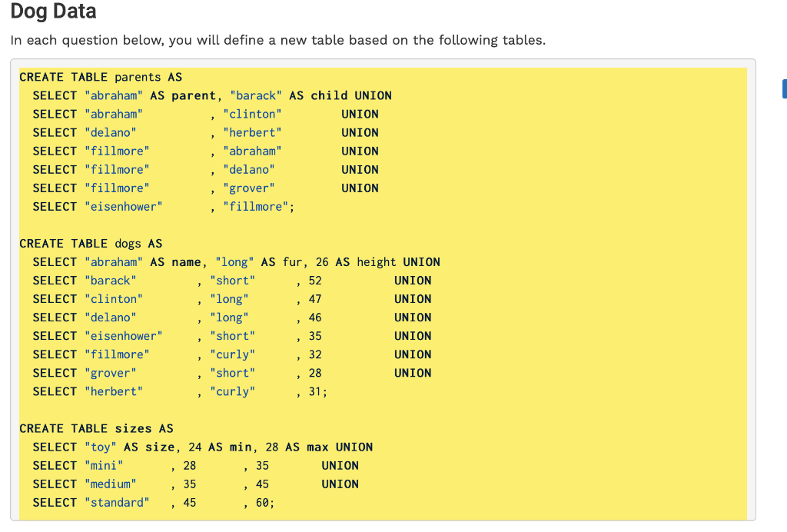Screen dimensions: 787x532
Task: Click the blue button at the right edge
Action: tap(784, 89)
